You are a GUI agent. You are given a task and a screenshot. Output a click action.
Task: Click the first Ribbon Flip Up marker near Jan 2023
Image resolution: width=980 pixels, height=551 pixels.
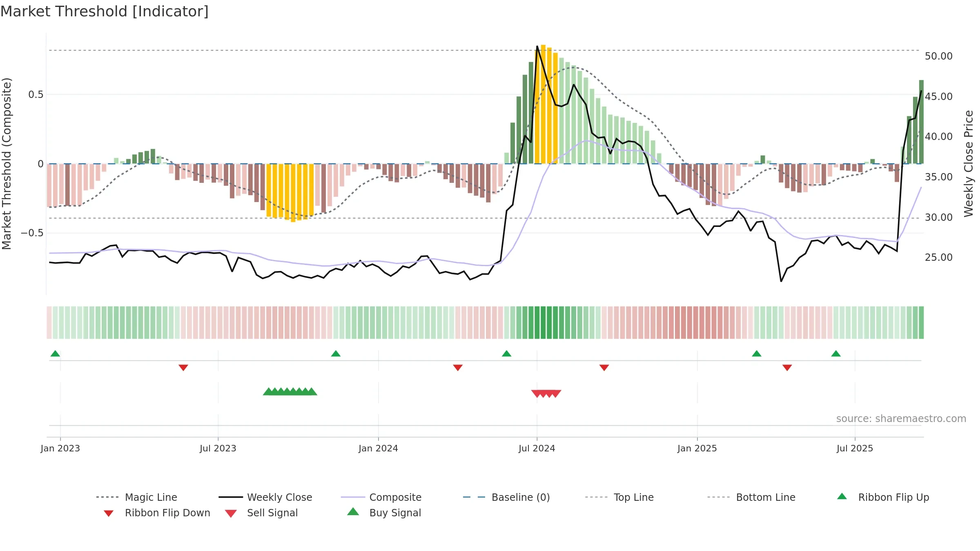(x=55, y=353)
